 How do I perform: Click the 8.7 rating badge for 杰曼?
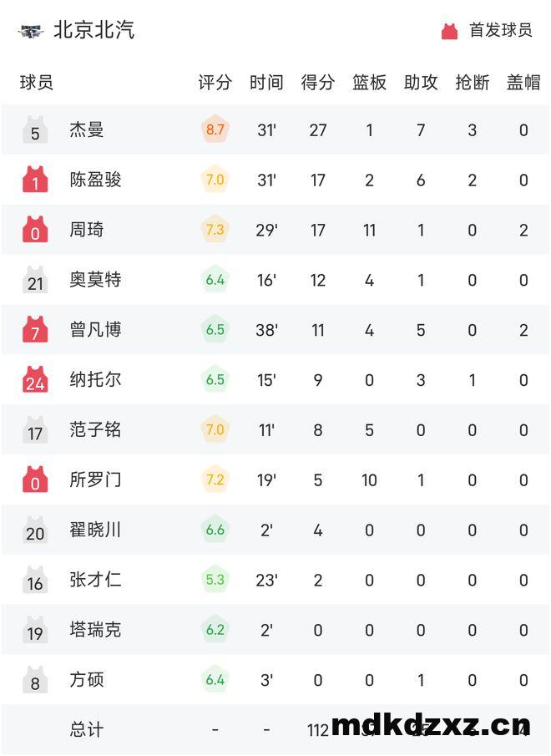[x=215, y=129]
